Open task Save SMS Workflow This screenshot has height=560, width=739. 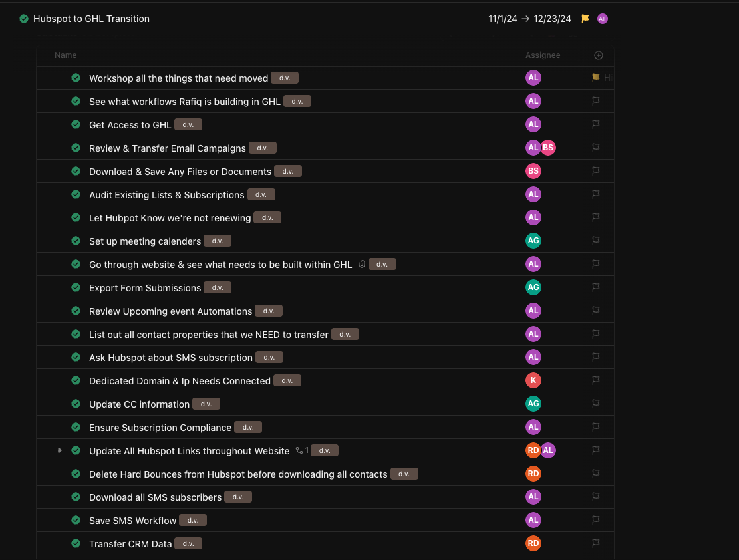tap(132, 521)
